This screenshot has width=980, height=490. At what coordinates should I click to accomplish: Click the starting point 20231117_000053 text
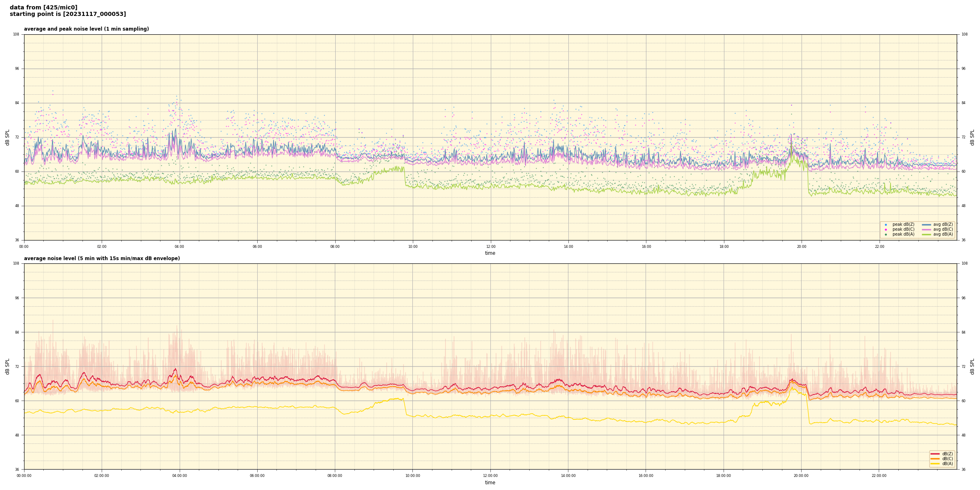68,14
